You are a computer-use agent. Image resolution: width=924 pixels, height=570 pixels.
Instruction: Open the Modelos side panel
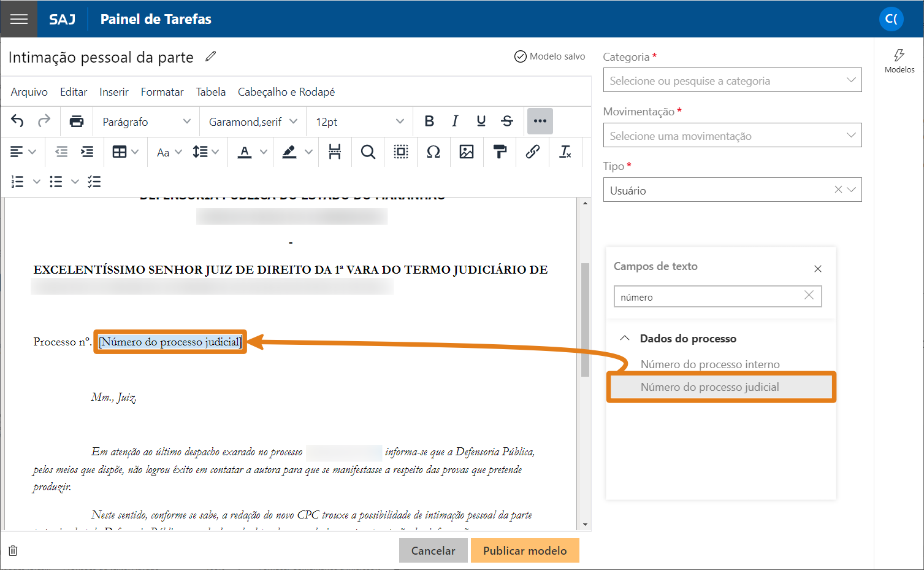899,61
